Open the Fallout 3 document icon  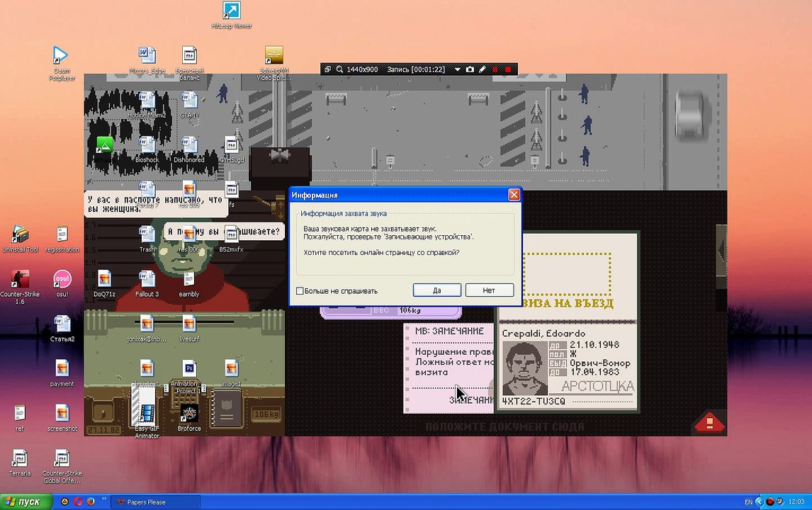pos(147,284)
